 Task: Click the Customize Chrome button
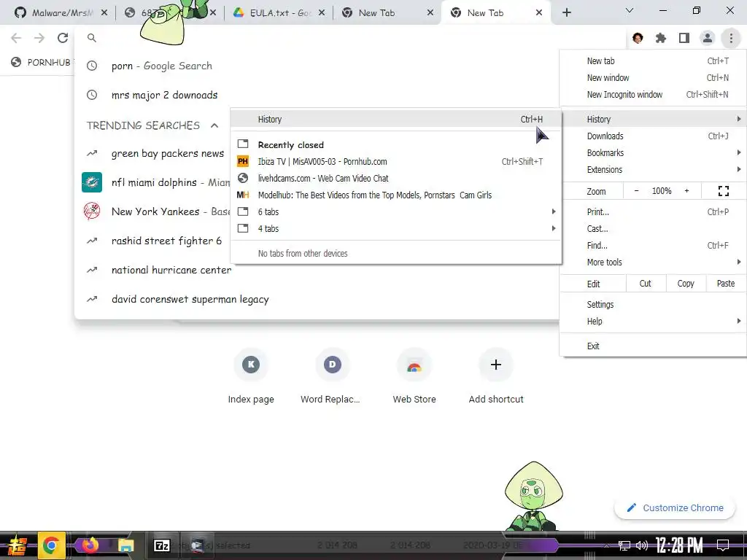675,508
